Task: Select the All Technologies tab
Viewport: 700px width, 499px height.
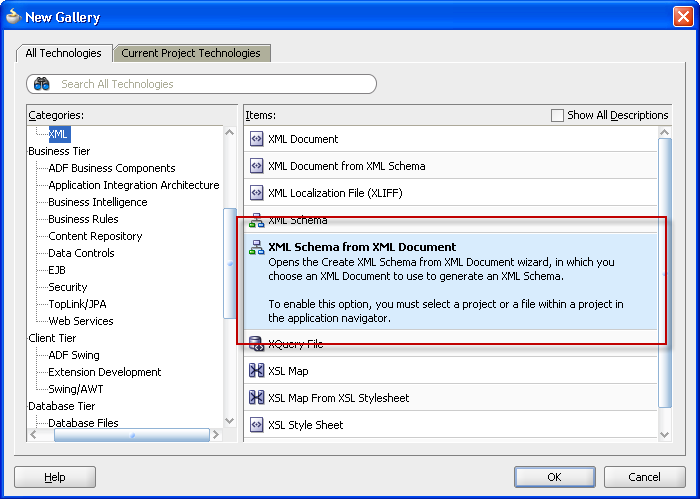Action: [x=63, y=53]
